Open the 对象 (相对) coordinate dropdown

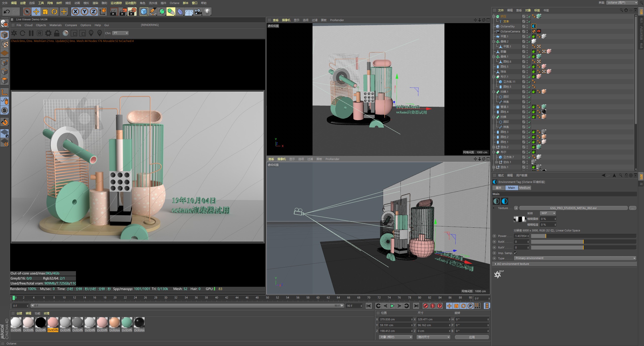395,337
